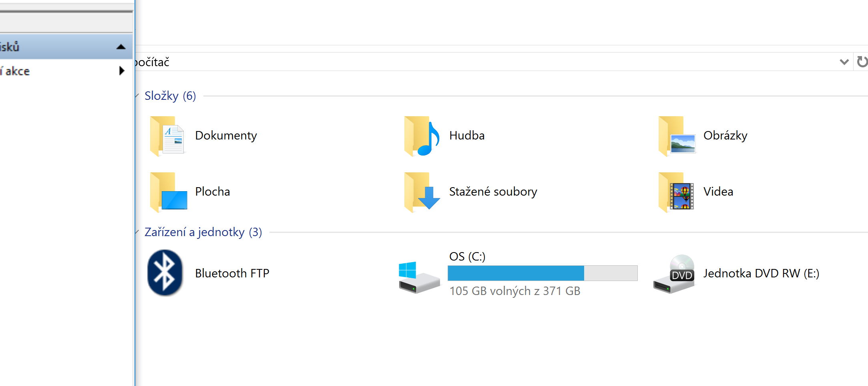Select the Obrázky pictures folder icon
Image resolution: width=868 pixels, height=386 pixels.
pyautogui.click(x=677, y=135)
